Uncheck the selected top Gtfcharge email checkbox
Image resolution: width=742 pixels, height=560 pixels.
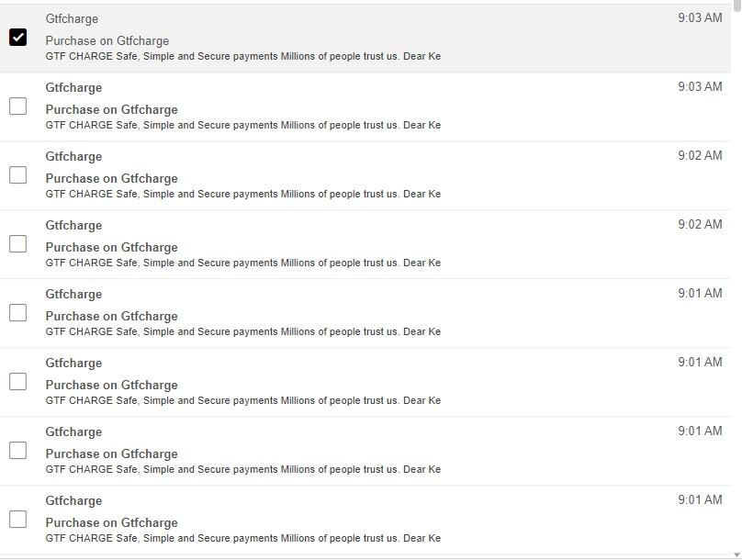point(17,38)
